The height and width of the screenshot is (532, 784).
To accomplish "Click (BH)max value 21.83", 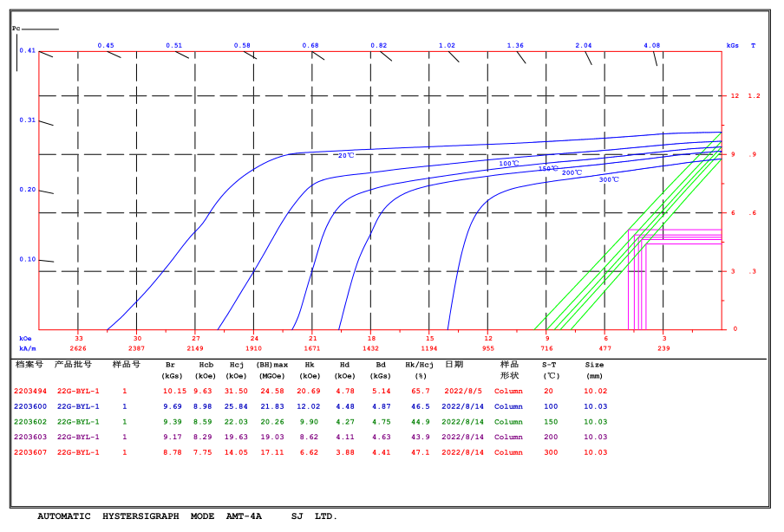I will click(x=272, y=406).
